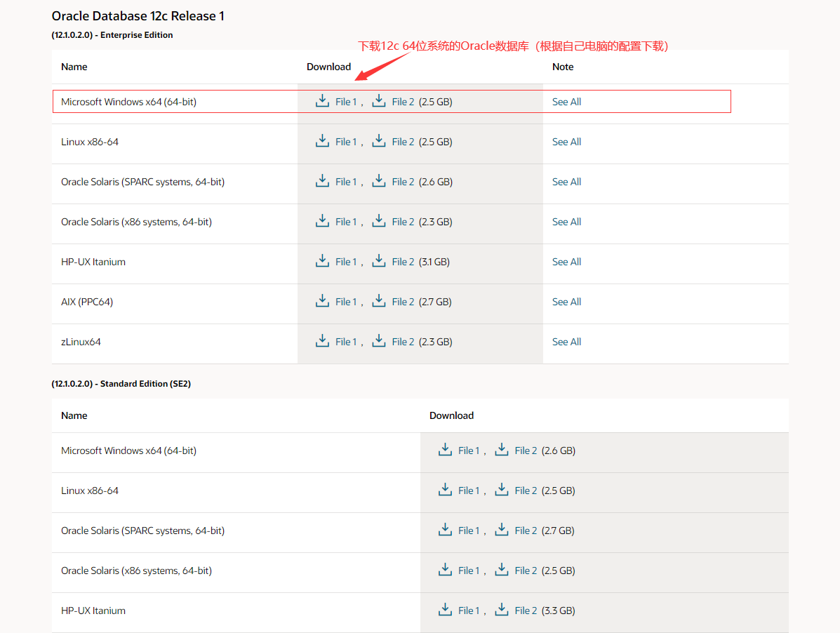Click File 1 download icon for Enterprise HP-UX Itanium
This screenshot has width=840, height=633.
point(322,261)
